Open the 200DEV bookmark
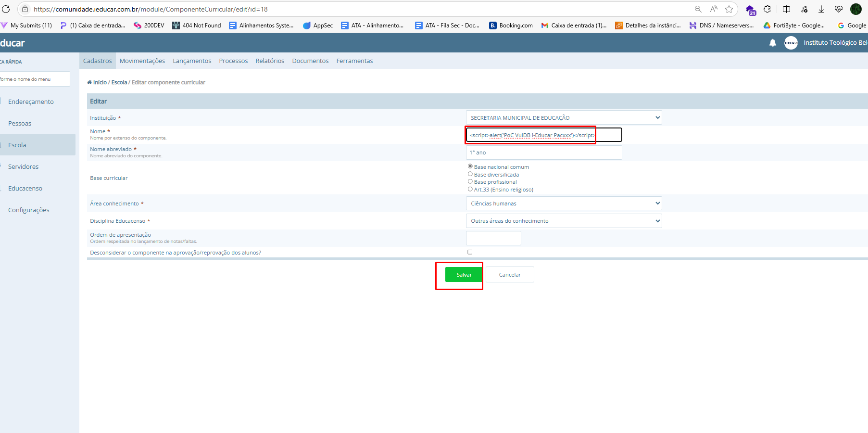The width and height of the screenshot is (868, 433). [149, 25]
